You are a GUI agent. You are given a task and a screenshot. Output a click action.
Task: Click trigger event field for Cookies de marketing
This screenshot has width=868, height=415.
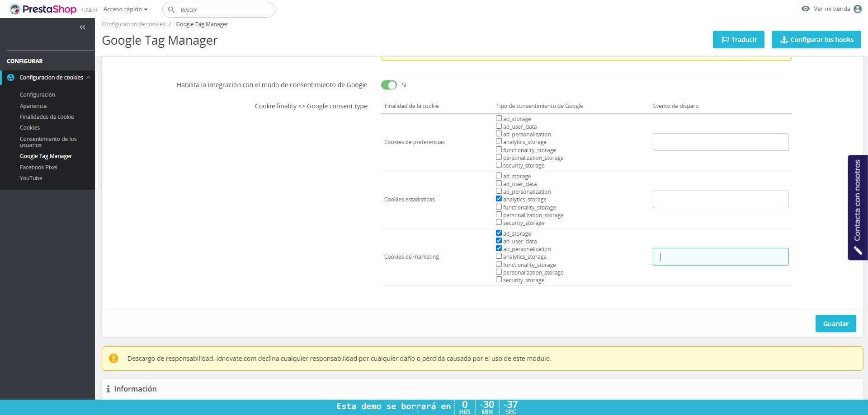pyautogui.click(x=721, y=257)
